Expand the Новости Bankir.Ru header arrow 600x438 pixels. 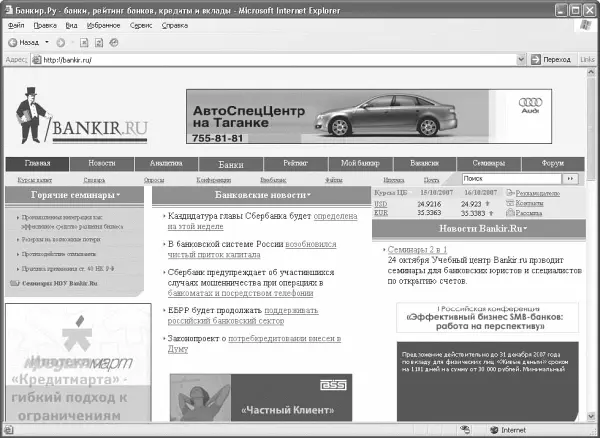[525, 229]
